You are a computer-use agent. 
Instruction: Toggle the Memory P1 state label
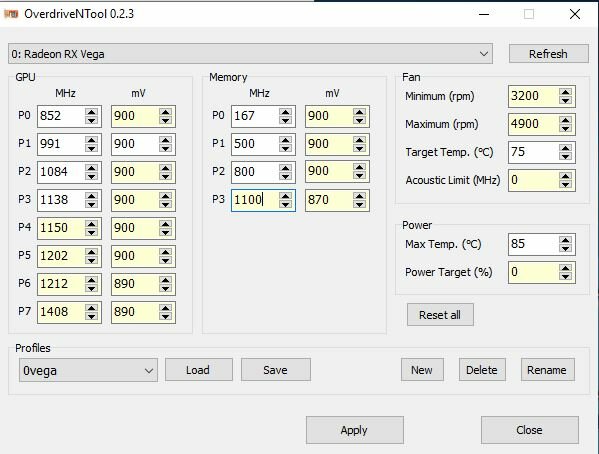(218, 143)
